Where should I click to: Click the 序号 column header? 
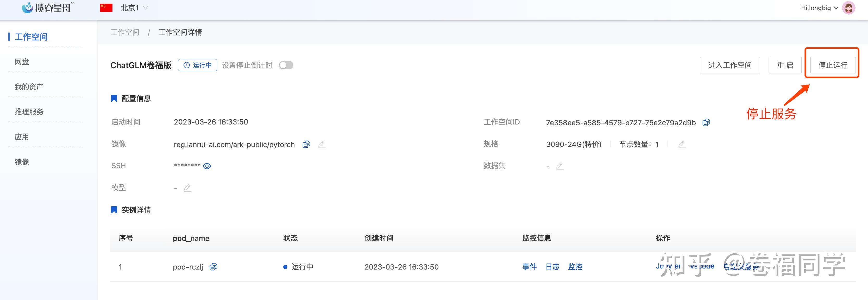click(126, 238)
